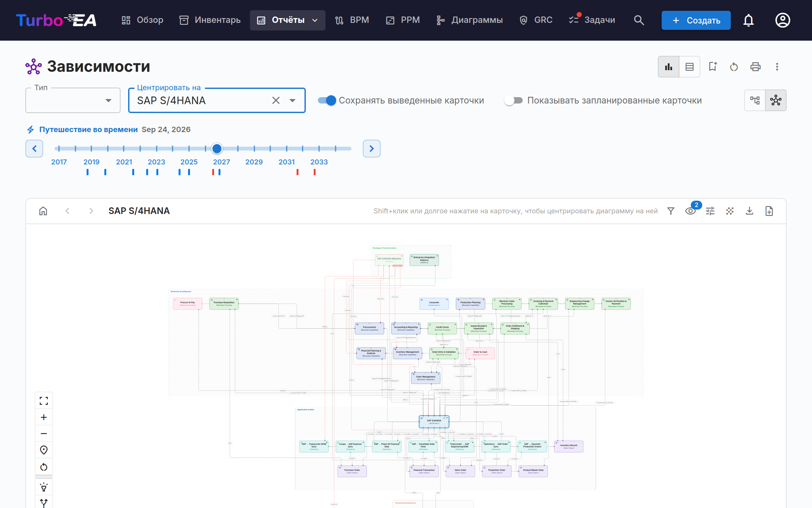Select the SAP S/4HANA application card

click(x=434, y=422)
